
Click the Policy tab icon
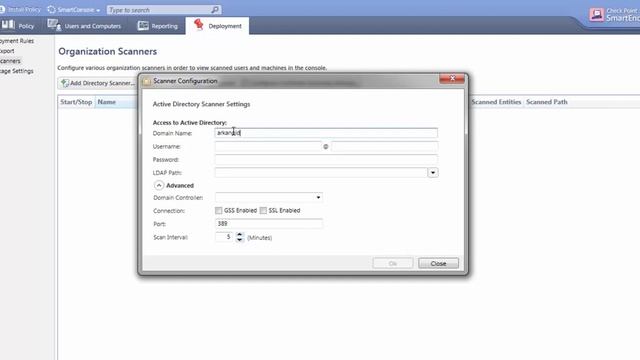8,25
